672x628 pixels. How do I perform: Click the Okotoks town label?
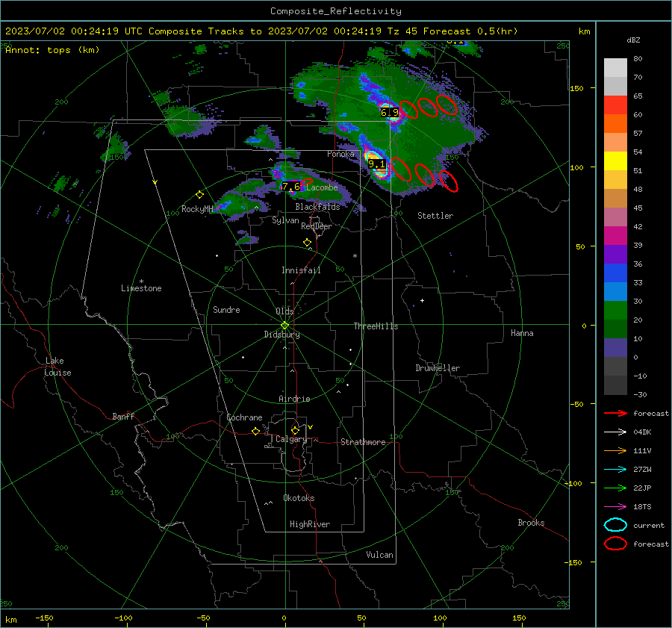tap(299, 498)
